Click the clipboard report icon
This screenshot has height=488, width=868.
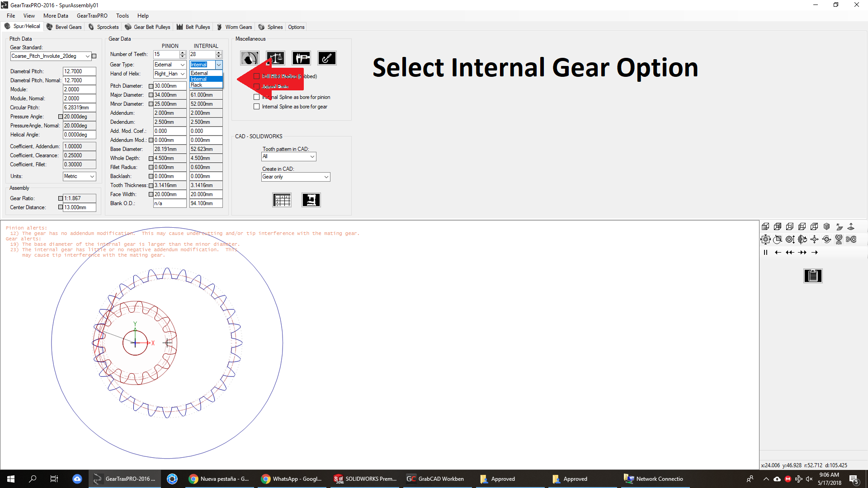click(x=812, y=276)
